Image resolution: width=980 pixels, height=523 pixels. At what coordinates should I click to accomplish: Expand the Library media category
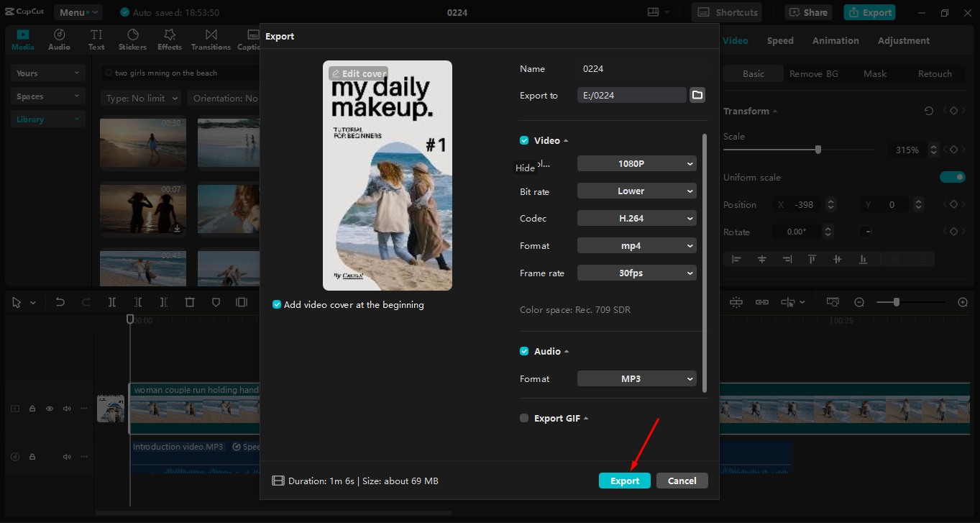[48, 119]
